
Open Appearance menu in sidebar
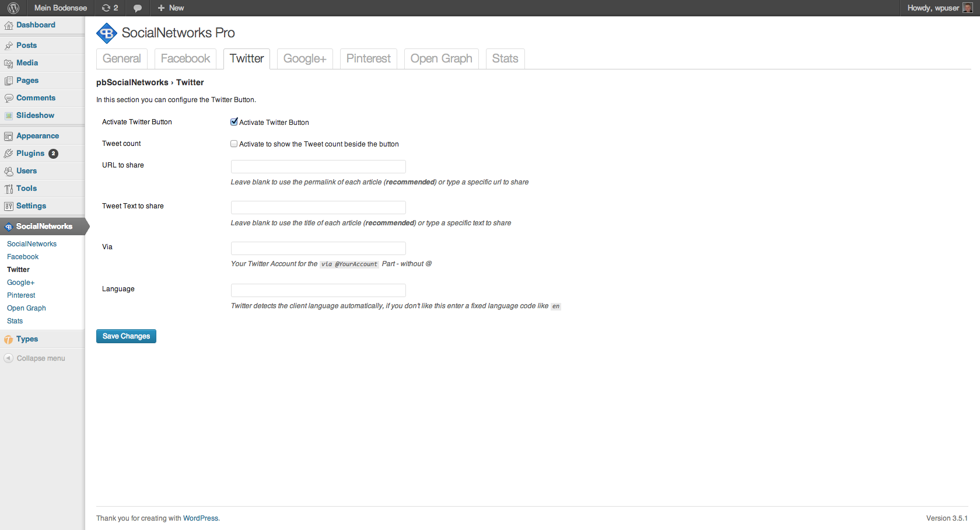(x=37, y=136)
